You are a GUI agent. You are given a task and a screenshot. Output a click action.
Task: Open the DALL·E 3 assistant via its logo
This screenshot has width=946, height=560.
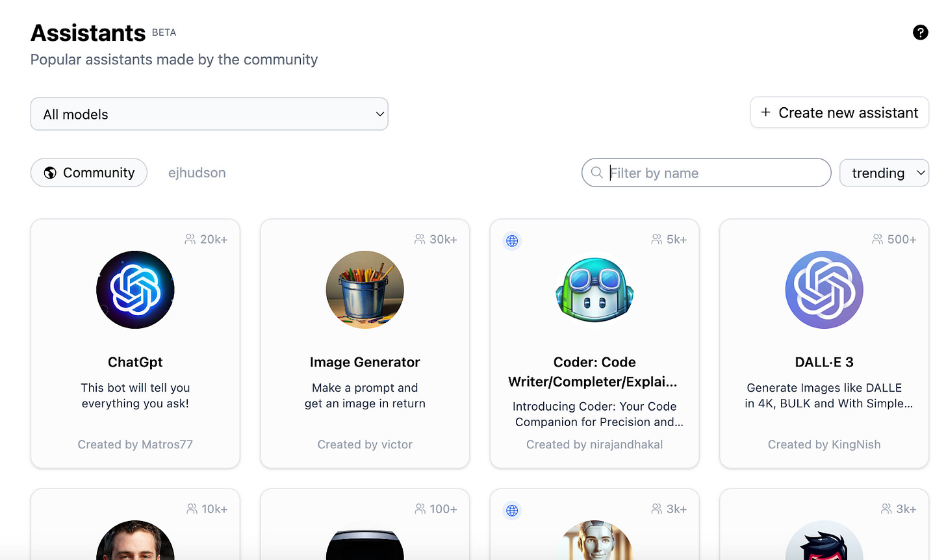tap(824, 290)
